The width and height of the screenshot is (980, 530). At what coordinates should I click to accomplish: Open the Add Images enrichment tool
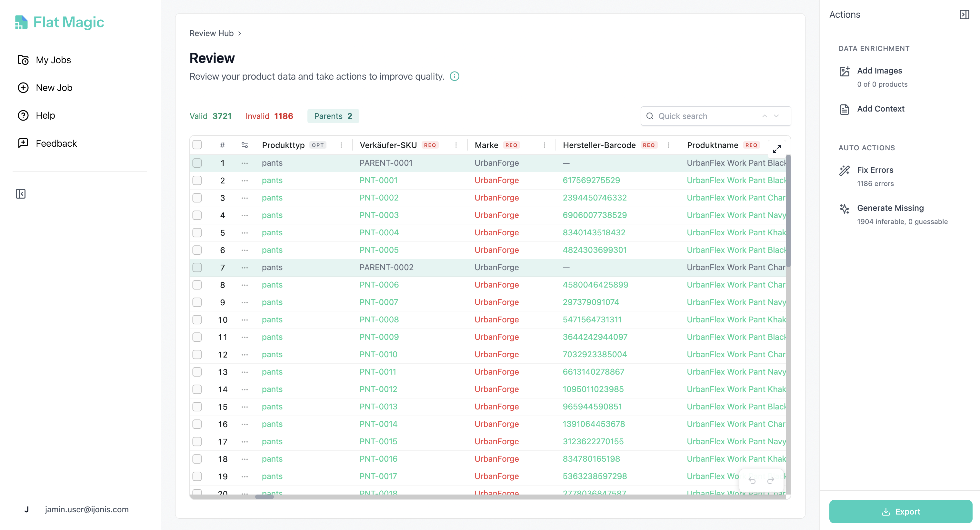pos(879,71)
